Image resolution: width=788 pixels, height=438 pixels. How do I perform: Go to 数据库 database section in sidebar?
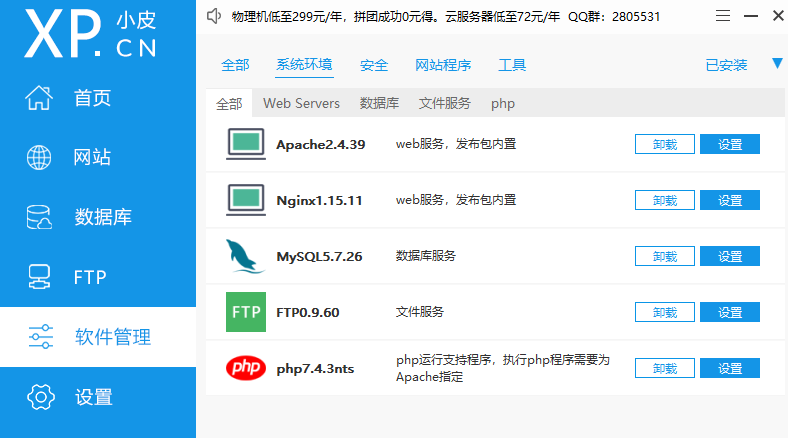pyautogui.click(x=102, y=217)
